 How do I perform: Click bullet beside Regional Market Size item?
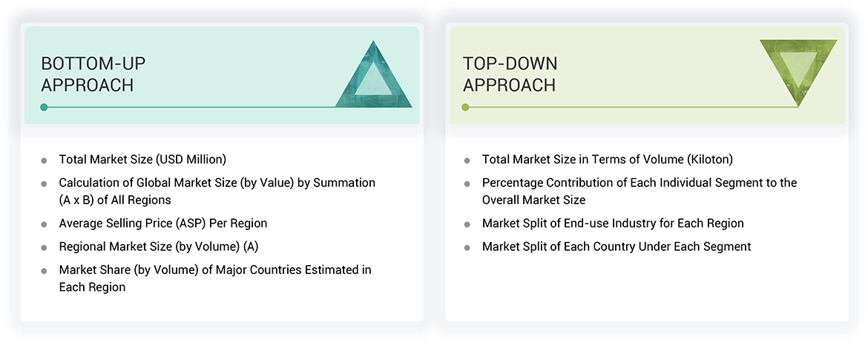point(45,246)
